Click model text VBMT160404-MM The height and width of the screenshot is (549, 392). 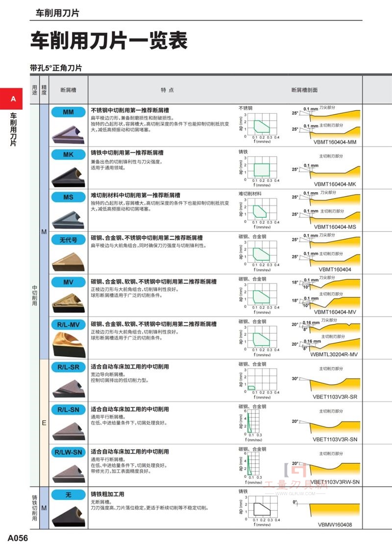(x=335, y=142)
